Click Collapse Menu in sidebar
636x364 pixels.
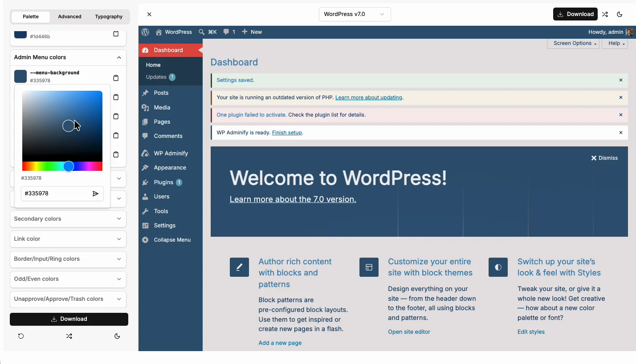tap(171, 239)
